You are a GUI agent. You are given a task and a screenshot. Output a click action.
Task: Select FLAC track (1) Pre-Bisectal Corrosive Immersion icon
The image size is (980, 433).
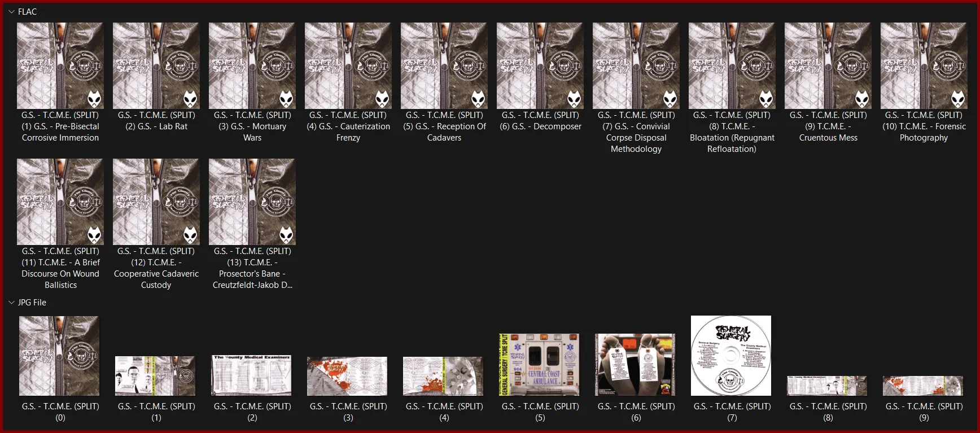point(60,65)
